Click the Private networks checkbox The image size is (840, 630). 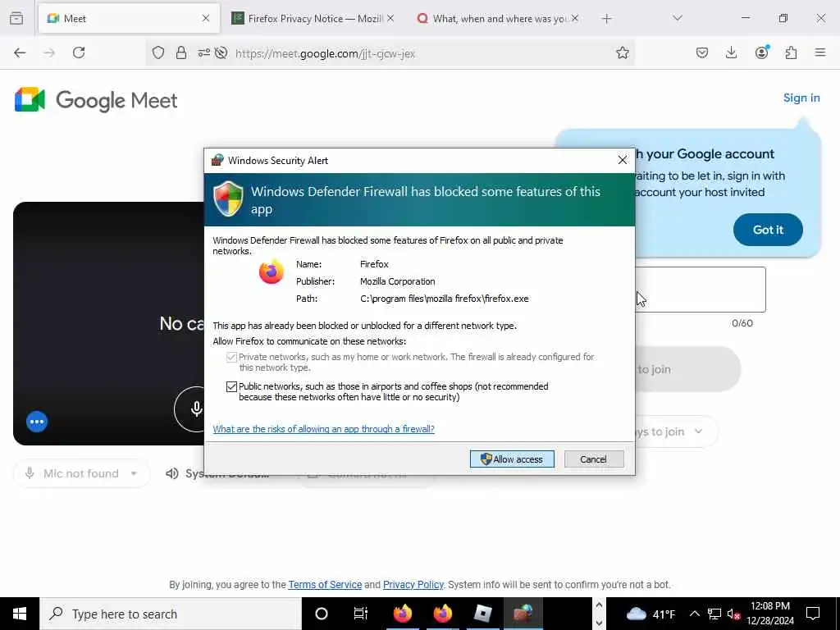point(231,358)
